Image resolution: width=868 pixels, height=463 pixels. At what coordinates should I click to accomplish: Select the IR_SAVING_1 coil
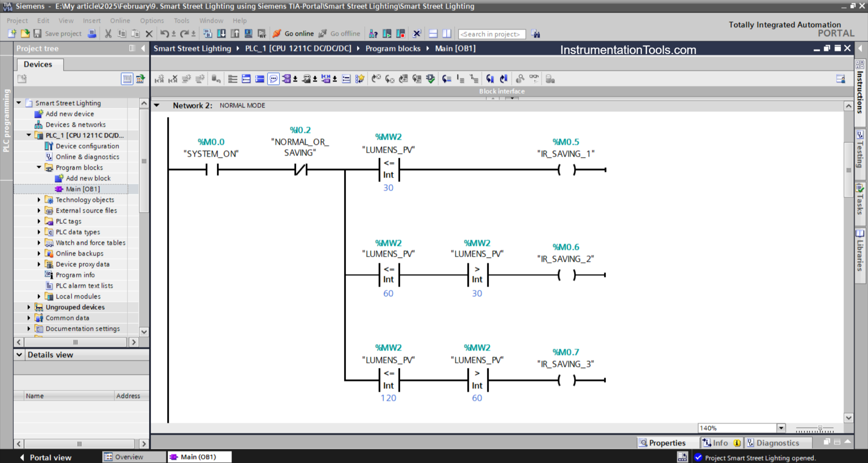(566, 170)
